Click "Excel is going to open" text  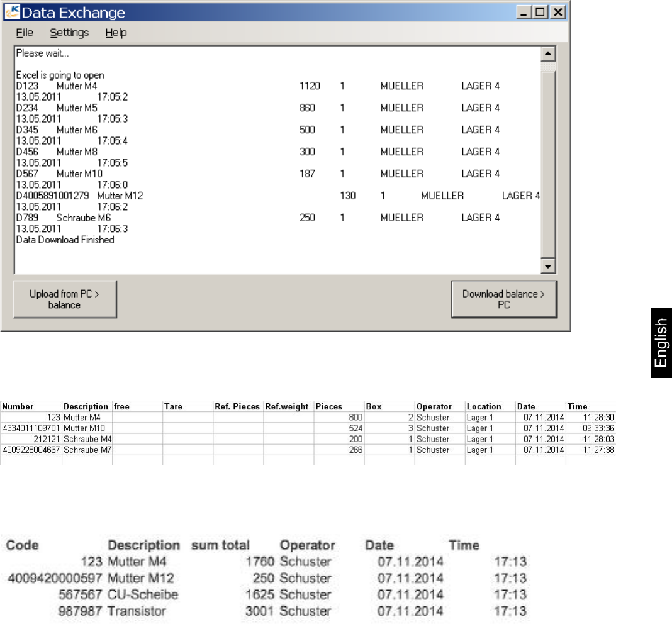(x=60, y=75)
